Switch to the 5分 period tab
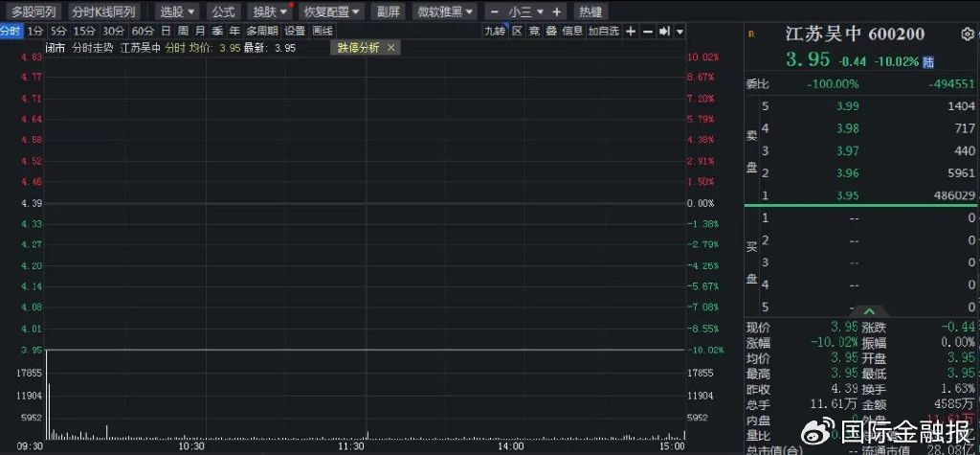 click(x=59, y=31)
